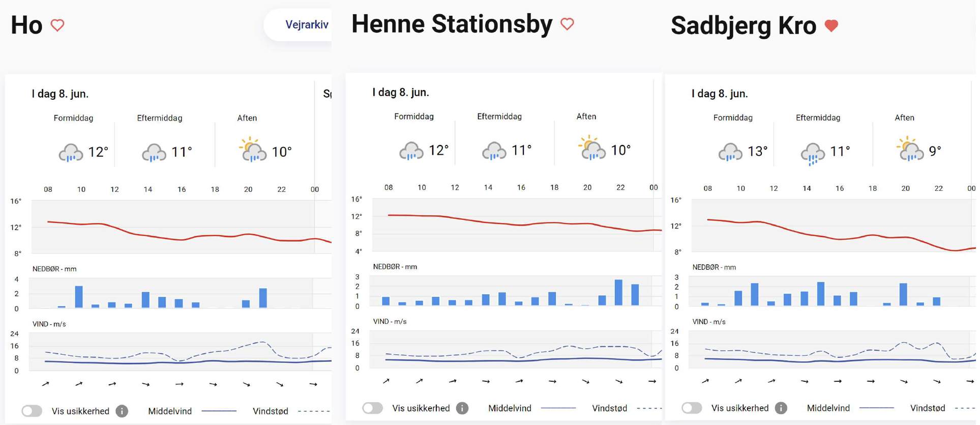Viewport: 980px width, 425px height.
Task: Open uncertainty info icon in Sadbjerg Kro panel
Action: [x=781, y=408]
